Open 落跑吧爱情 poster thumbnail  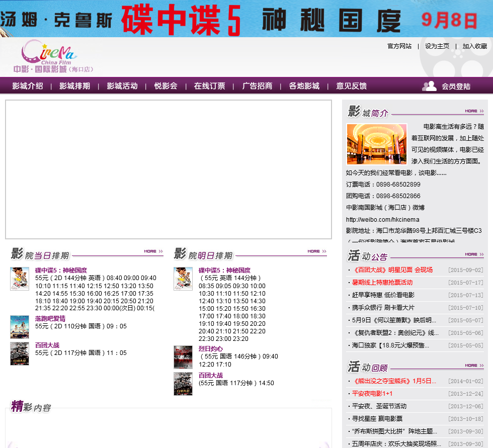(x=20, y=327)
